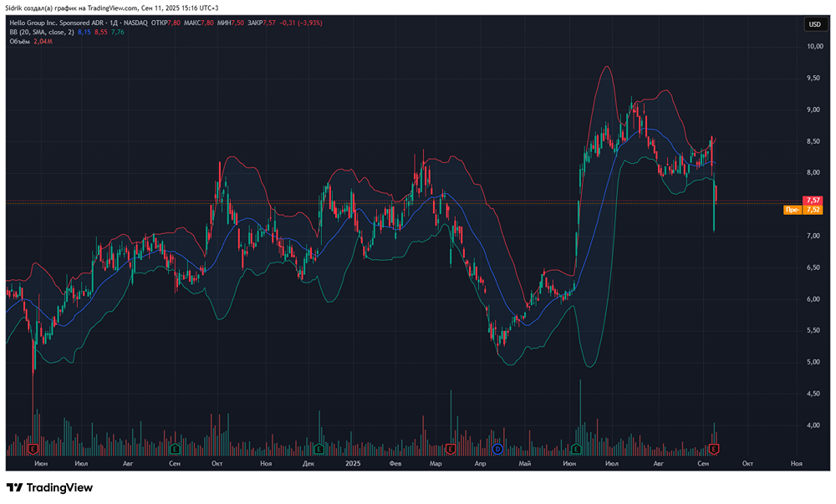Screen dimensions: 836x504
Task: Click the blue dividend D marker near Апр
Action: [x=497, y=449]
